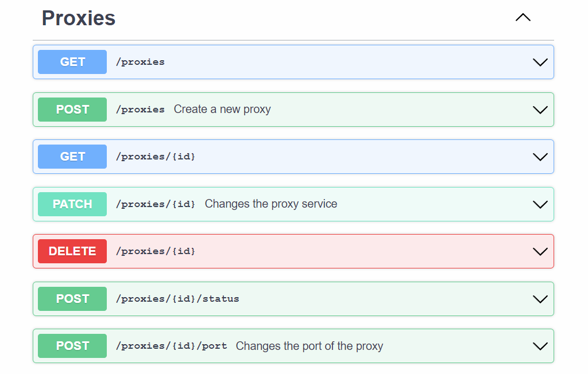This screenshot has width=588, height=374.
Task: Click the blue GET badge for /proxies
Action: tap(72, 62)
